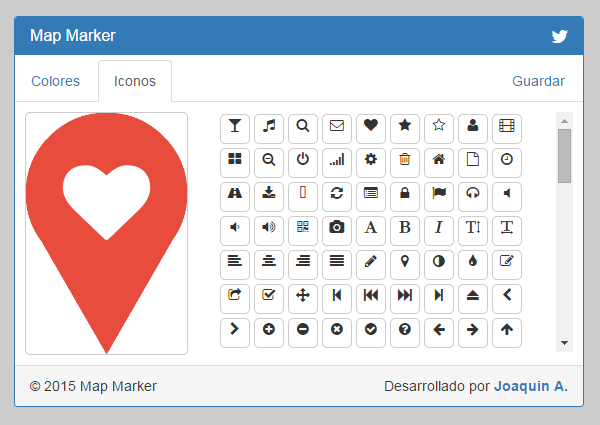Select the align-center icon
The width and height of the screenshot is (600, 425).
click(269, 265)
